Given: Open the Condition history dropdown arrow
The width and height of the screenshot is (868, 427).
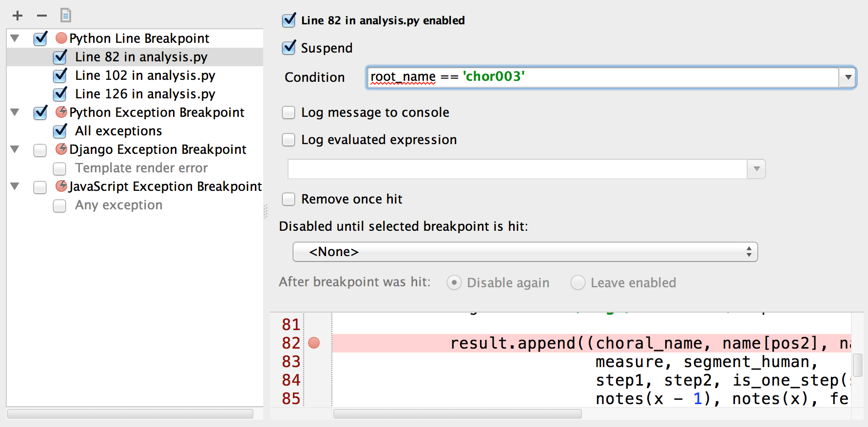Looking at the screenshot, I should (x=848, y=77).
